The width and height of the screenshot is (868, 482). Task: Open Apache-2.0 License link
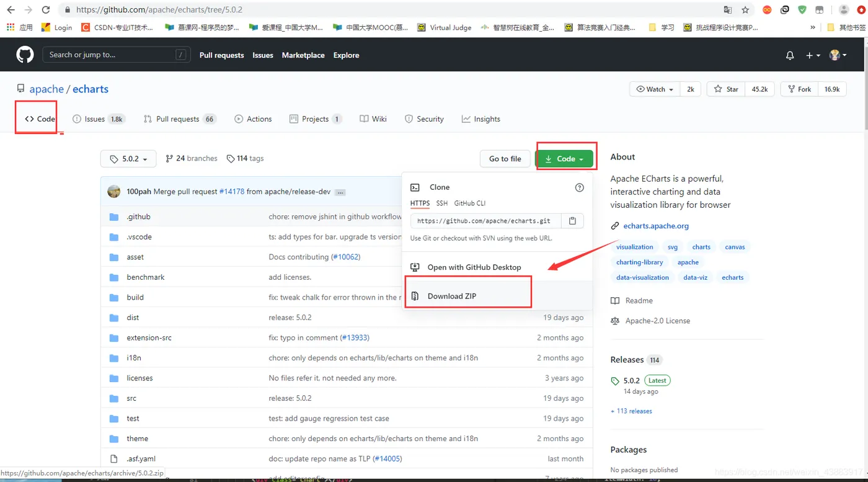tap(658, 321)
